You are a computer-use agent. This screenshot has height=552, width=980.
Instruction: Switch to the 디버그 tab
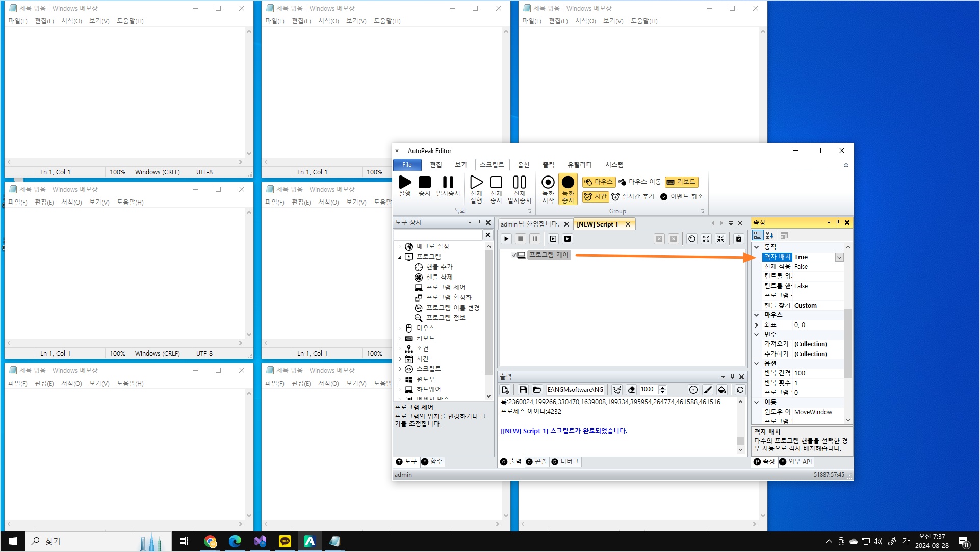(x=565, y=461)
